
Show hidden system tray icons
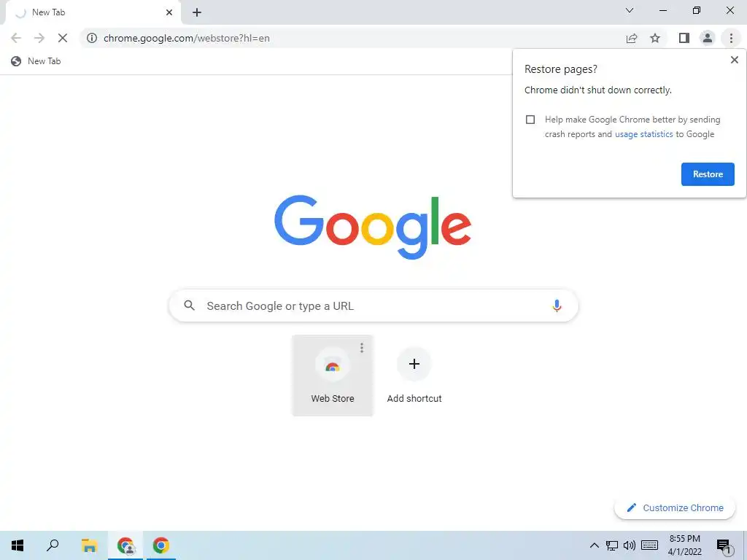click(x=594, y=545)
